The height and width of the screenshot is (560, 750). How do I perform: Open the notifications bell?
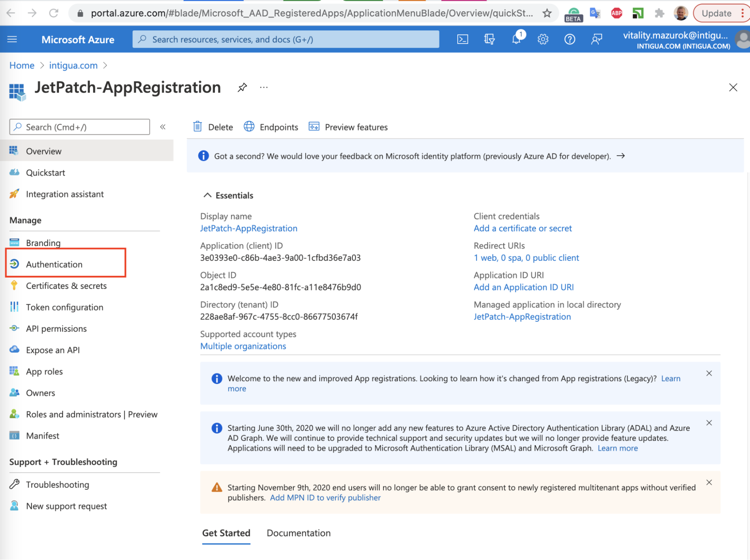[517, 39]
